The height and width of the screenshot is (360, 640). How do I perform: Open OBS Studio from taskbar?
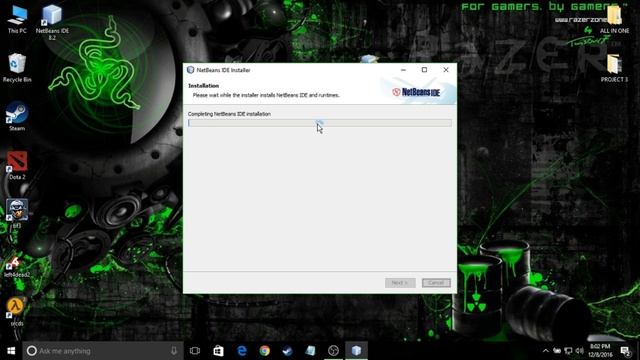333,351
